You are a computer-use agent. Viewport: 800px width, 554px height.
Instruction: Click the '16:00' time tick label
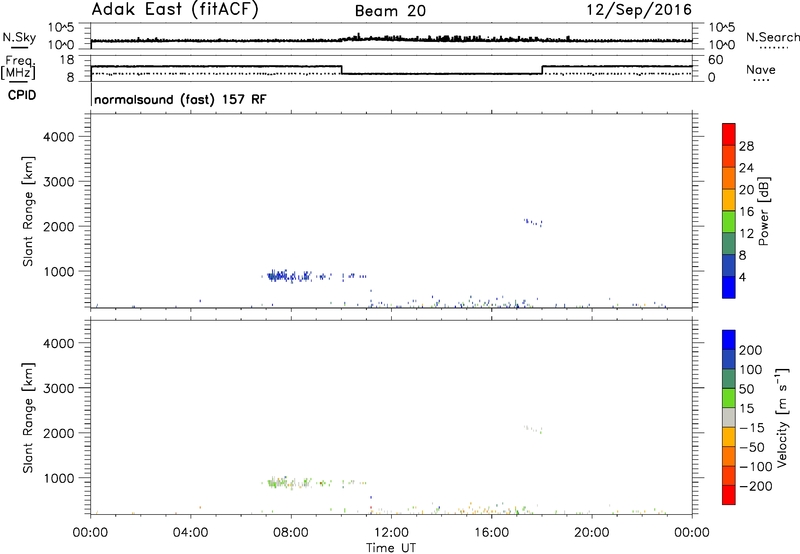point(491,533)
